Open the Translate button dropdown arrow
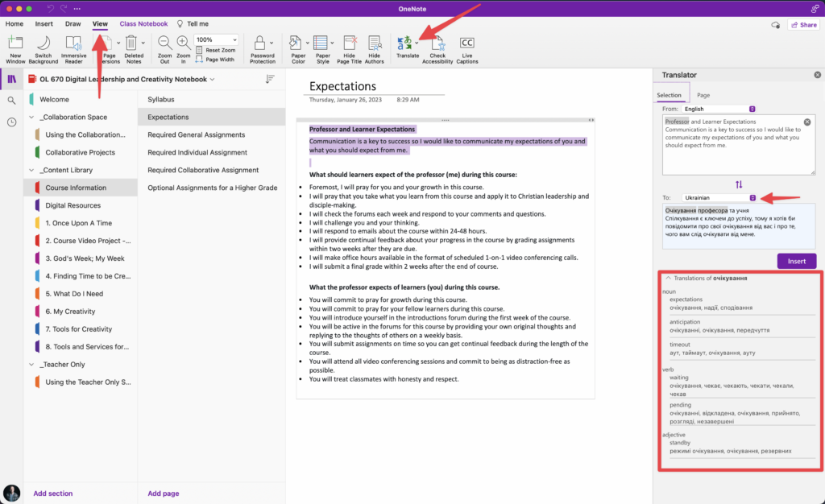 coord(417,43)
